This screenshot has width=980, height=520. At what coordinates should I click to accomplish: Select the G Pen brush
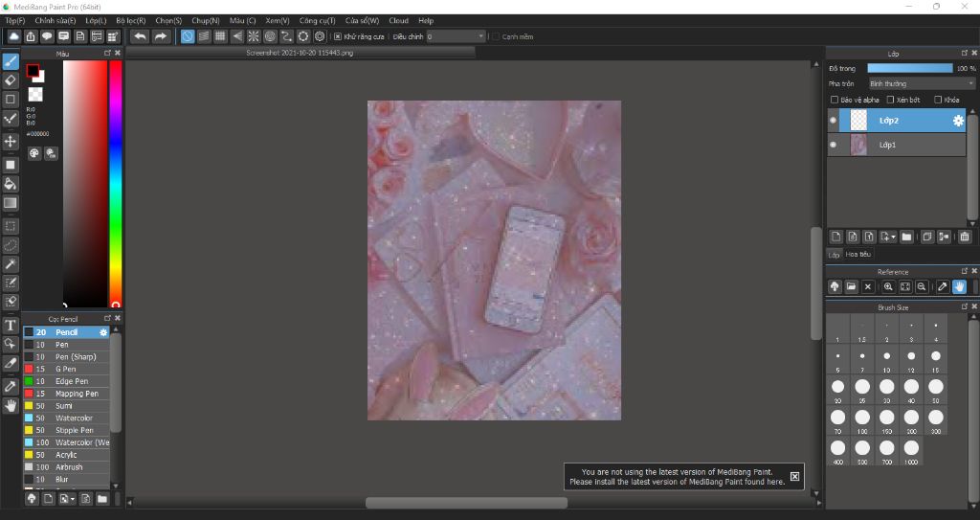(x=66, y=370)
